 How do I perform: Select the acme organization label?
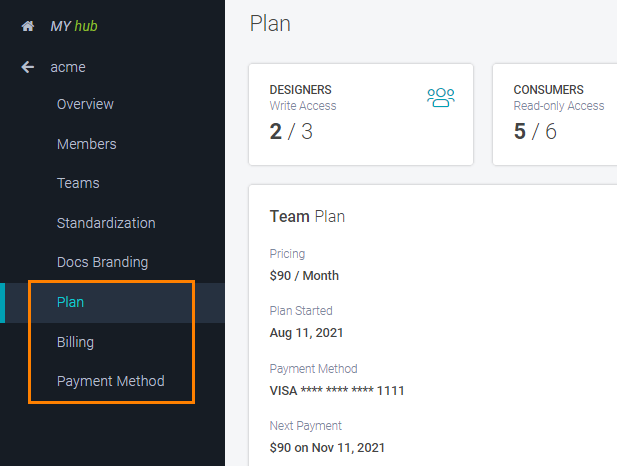pyautogui.click(x=67, y=67)
